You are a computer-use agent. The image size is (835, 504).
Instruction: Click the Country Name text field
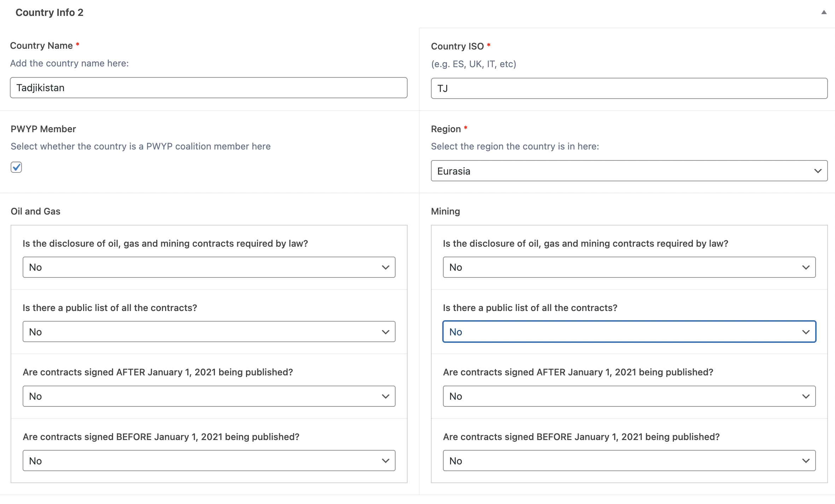209,88
